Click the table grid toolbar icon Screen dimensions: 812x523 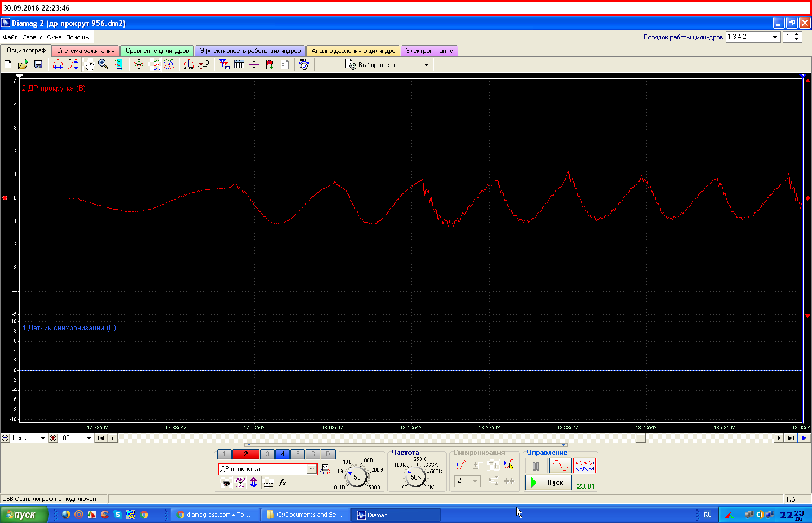click(239, 64)
